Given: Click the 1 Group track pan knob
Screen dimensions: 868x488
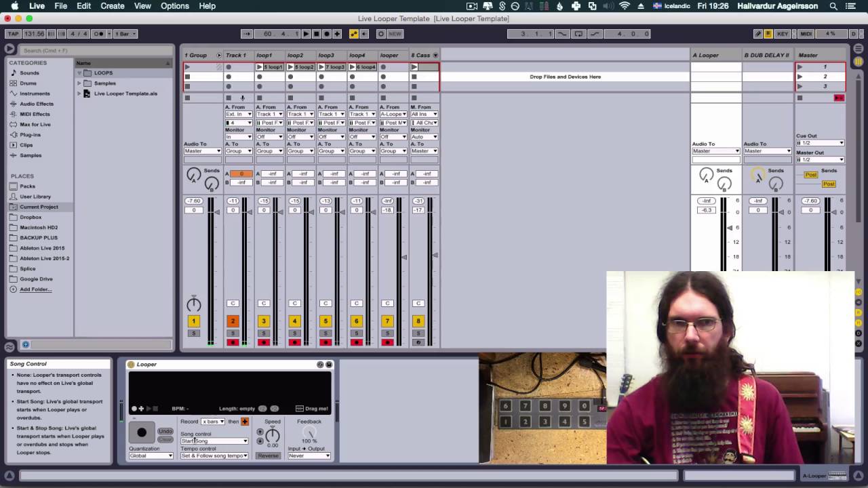Looking at the screenshot, I should (x=194, y=304).
